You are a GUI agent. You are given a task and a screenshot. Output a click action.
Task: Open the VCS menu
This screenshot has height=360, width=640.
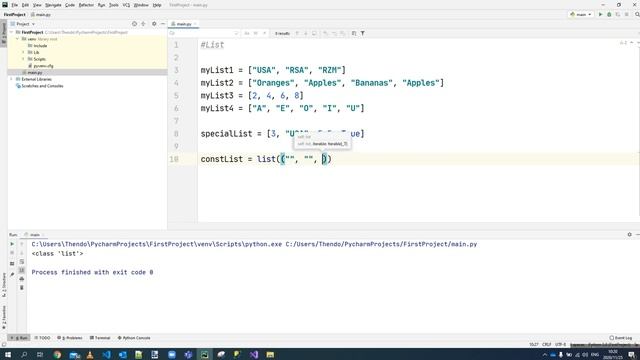click(x=126, y=5)
